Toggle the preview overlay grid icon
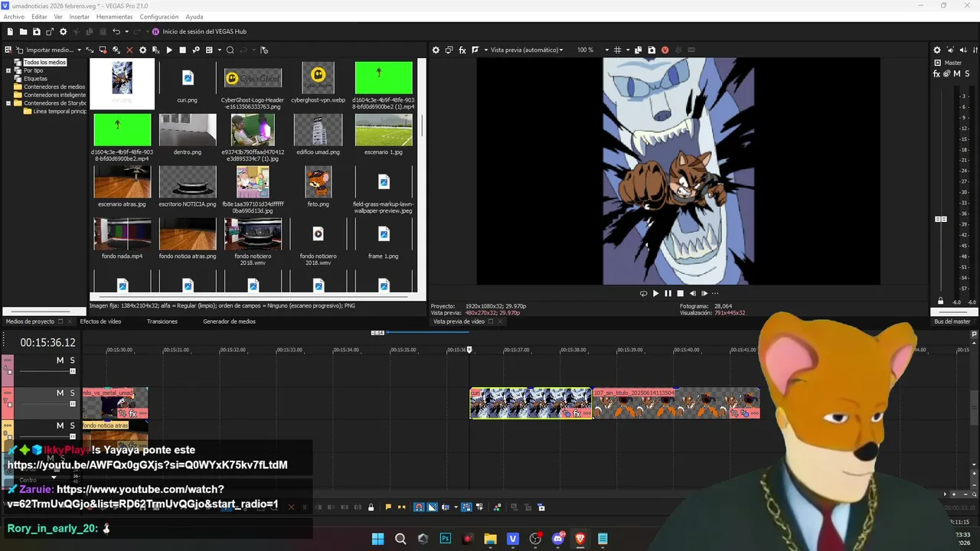The width and height of the screenshot is (980, 551). tap(617, 50)
